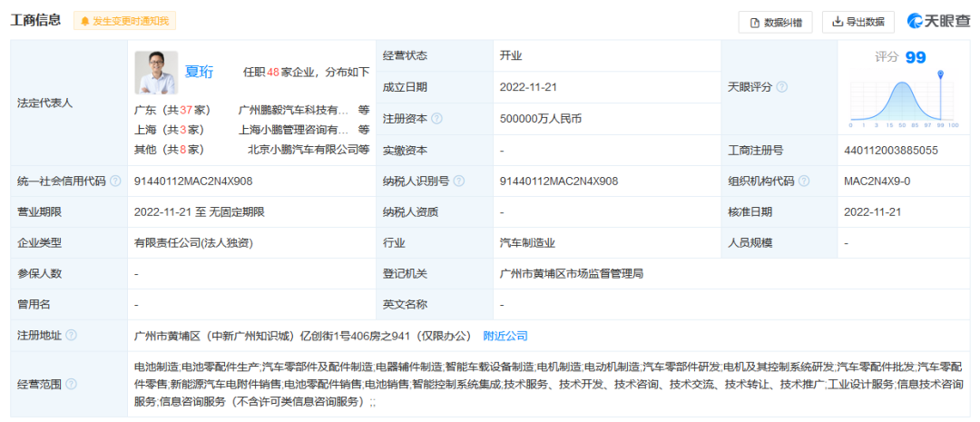Open the 夏珩 name link
This screenshot has height=422, width=980.
tap(199, 73)
